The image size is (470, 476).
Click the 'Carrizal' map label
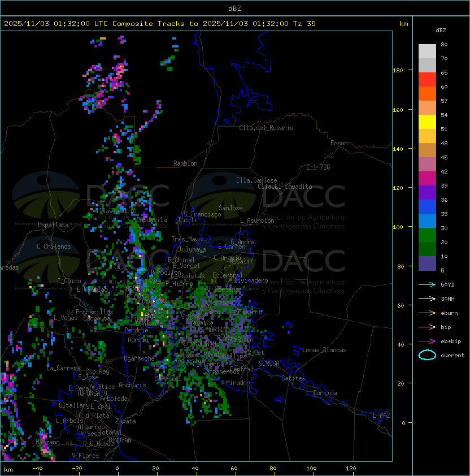point(168,379)
